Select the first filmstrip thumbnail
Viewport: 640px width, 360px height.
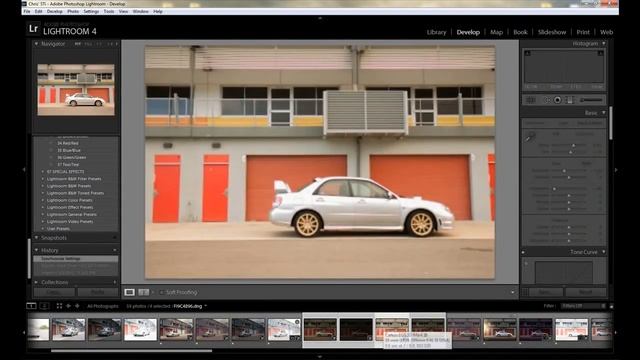[x=38, y=329]
